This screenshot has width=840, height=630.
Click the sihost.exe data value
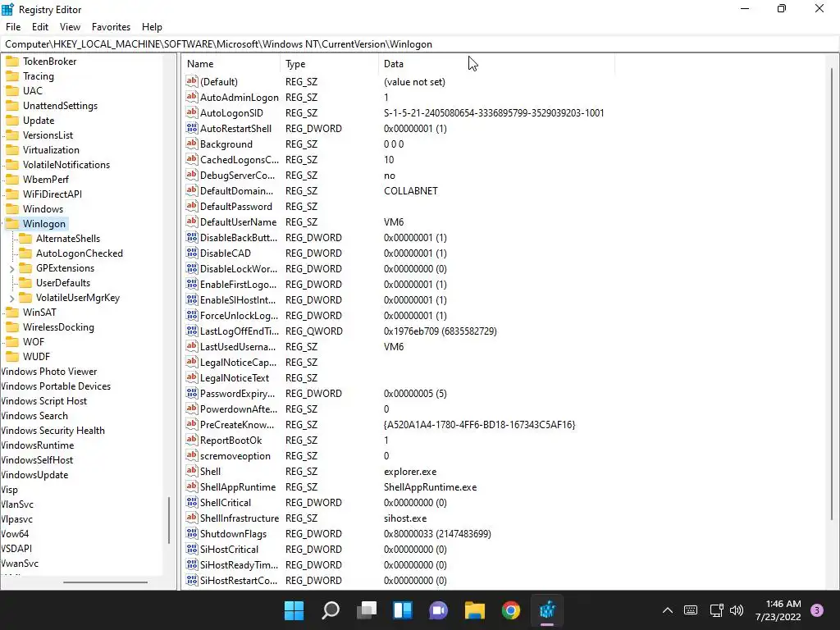tap(405, 518)
